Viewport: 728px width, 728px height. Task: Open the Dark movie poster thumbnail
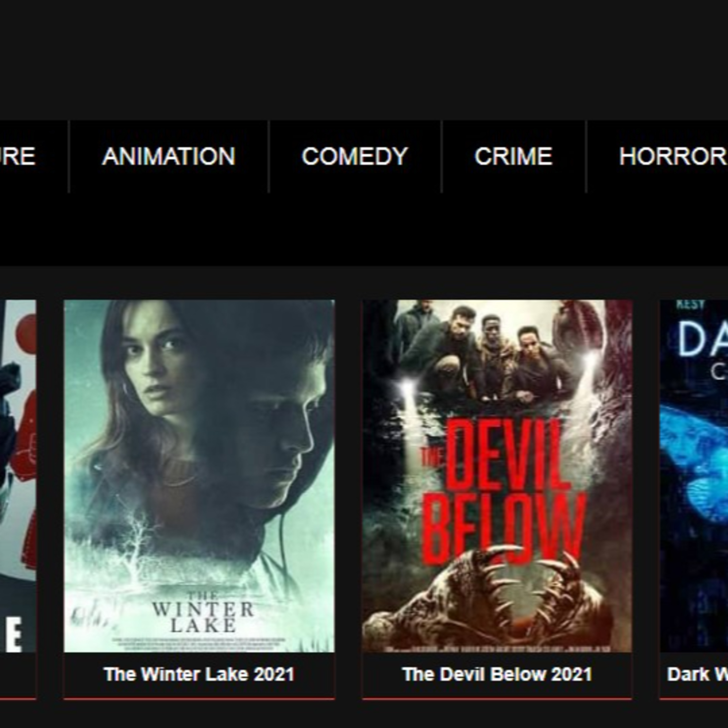coord(694,476)
